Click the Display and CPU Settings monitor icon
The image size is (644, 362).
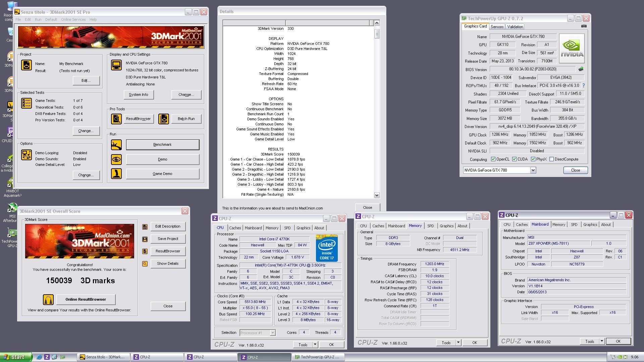pos(116,65)
